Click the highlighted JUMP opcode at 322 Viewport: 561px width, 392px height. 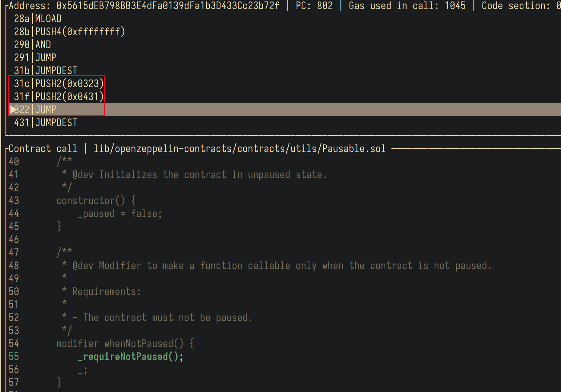pos(46,110)
